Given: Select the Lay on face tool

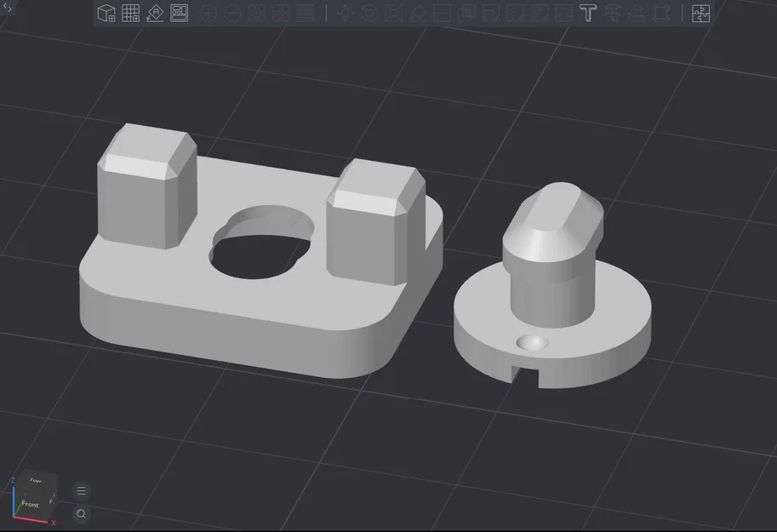Looking at the screenshot, I should click(418, 14).
